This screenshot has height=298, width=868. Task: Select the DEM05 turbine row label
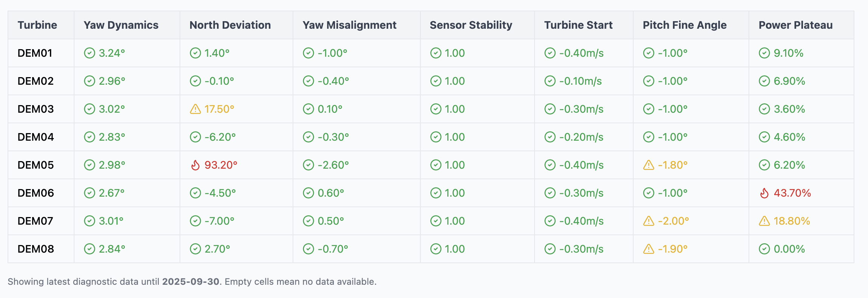tap(36, 165)
